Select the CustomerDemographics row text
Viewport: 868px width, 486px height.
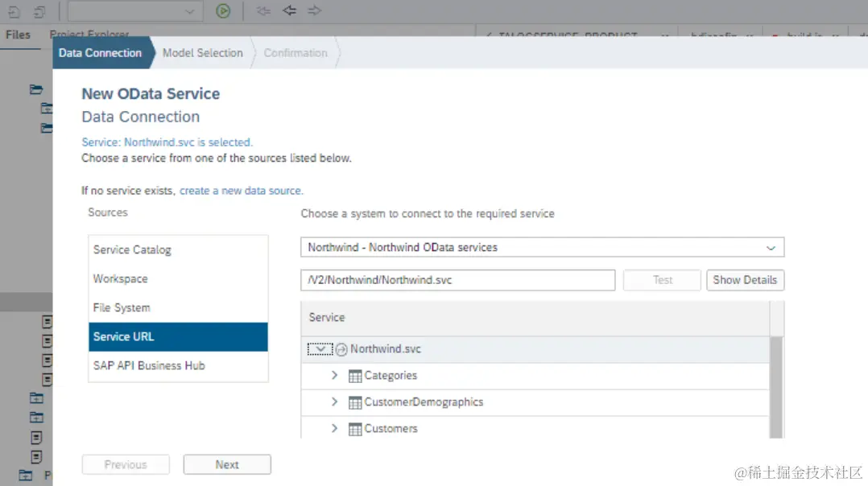tap(424, 402)
